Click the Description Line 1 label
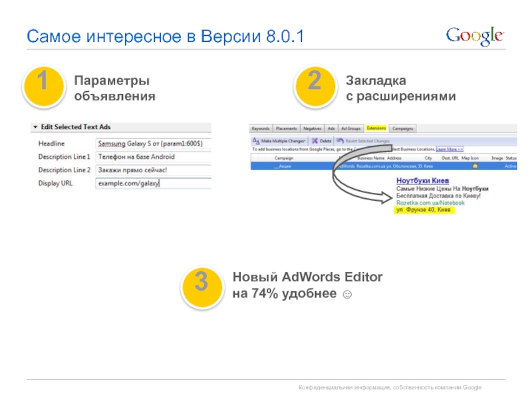Screen dimensions: 532x399 [x=65, y=157]
